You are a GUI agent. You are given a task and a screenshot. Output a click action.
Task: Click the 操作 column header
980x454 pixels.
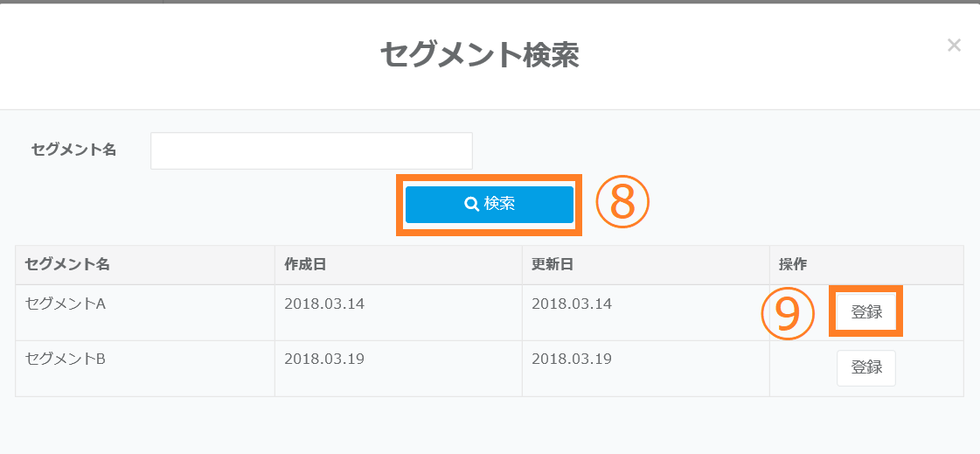pyautogui.click(x=794, y=264)
